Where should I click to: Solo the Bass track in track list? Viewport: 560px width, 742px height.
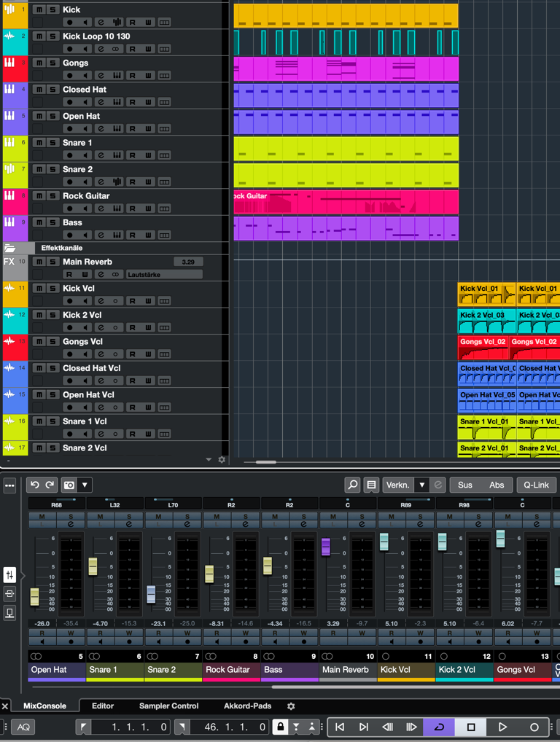tap(52, 222)
